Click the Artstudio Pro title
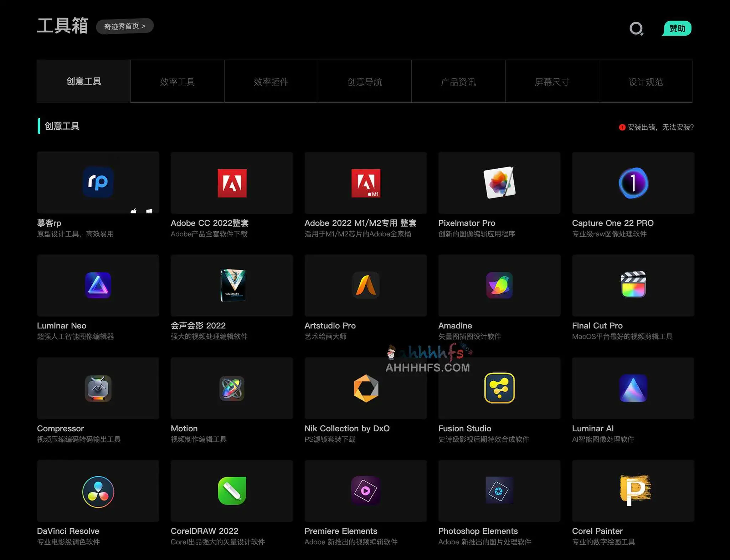The image size is (730, 560). 330,325
